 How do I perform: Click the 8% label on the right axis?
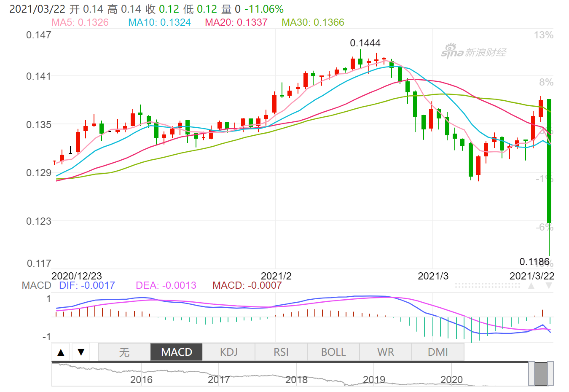coord(546,82)
